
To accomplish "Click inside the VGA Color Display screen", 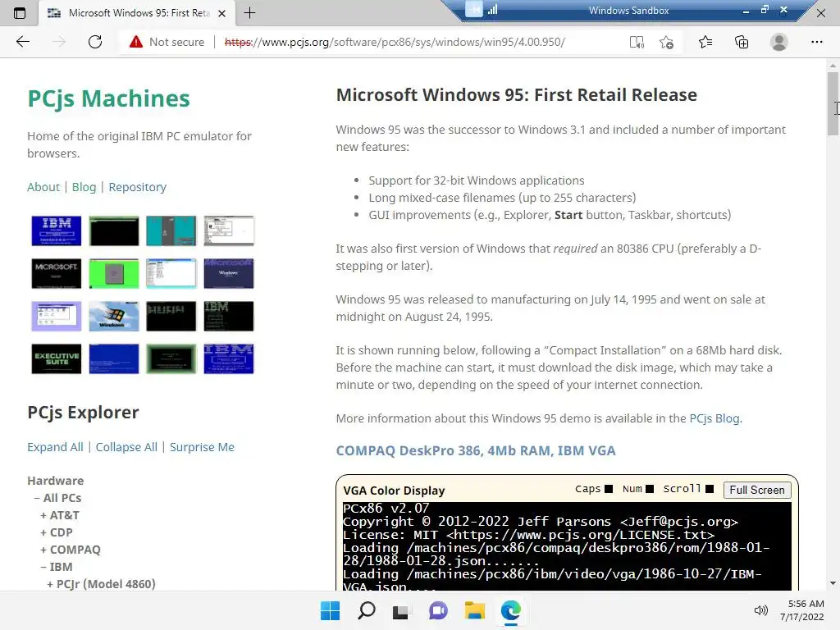I will coord(567,546).
